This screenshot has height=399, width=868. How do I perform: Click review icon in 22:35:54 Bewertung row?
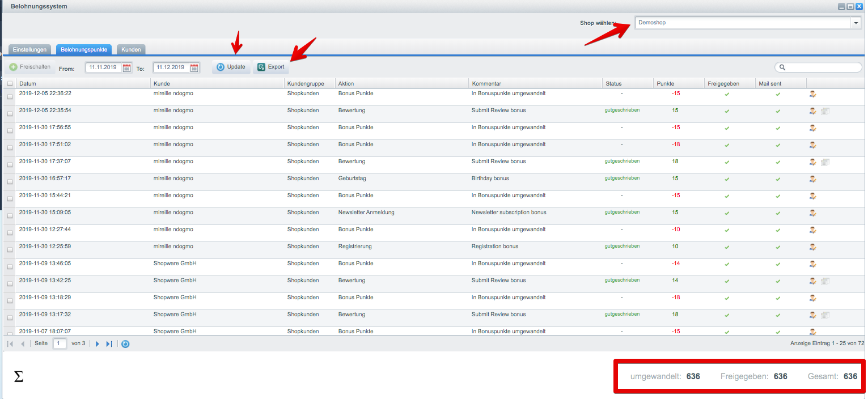pos(825,111)
